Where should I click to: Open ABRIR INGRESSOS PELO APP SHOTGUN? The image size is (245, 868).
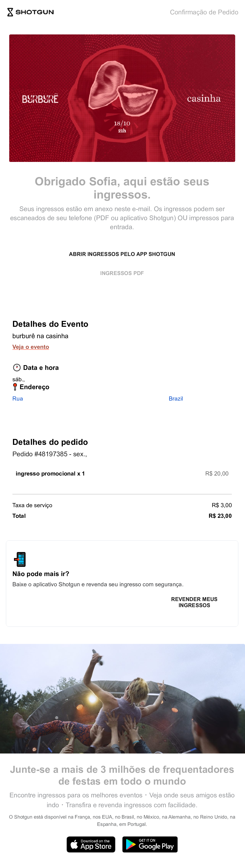pos(123,254)
